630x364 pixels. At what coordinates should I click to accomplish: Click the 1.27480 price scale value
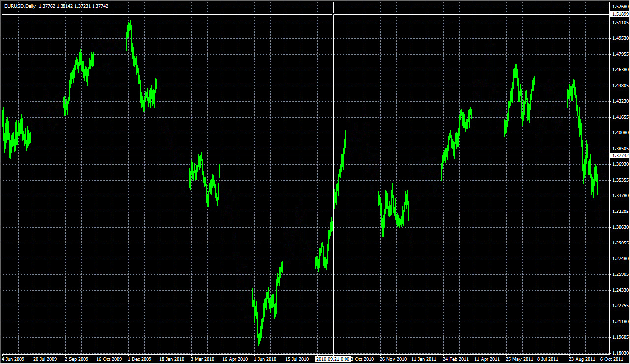[x=621, y=259]
